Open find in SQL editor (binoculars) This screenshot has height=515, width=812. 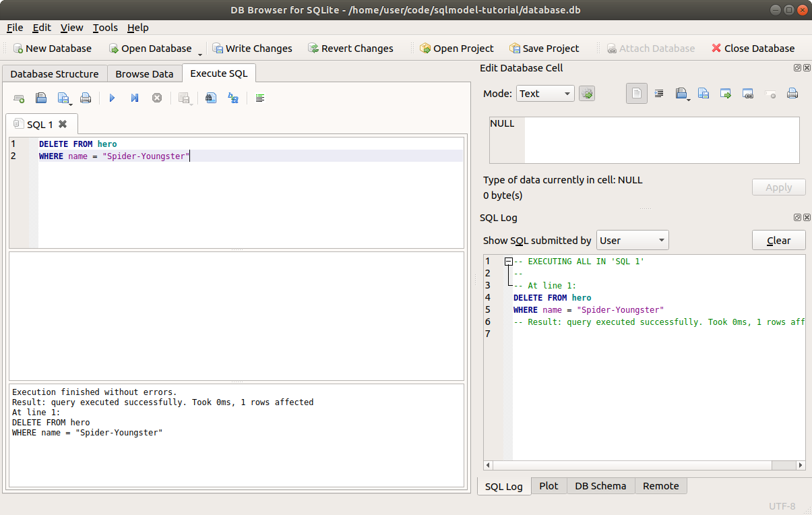(211, 98)
